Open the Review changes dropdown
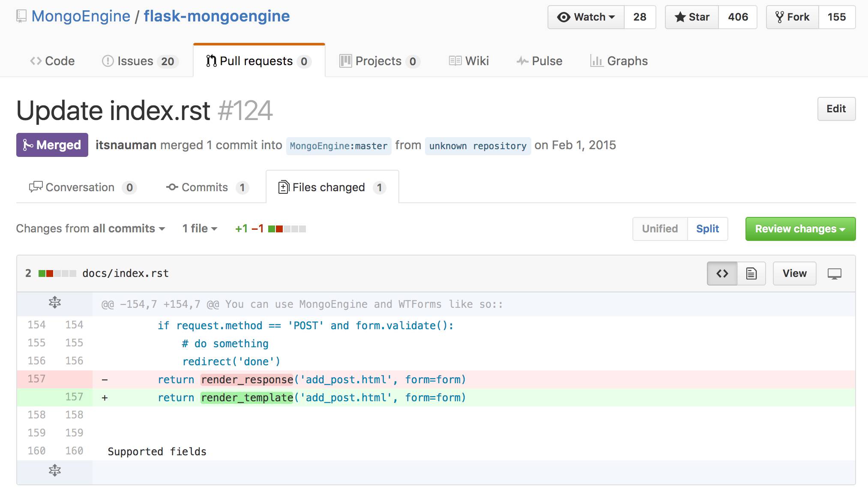Image resolution: width=868 pixels, height=493 pixels. (x=800, y=229)
